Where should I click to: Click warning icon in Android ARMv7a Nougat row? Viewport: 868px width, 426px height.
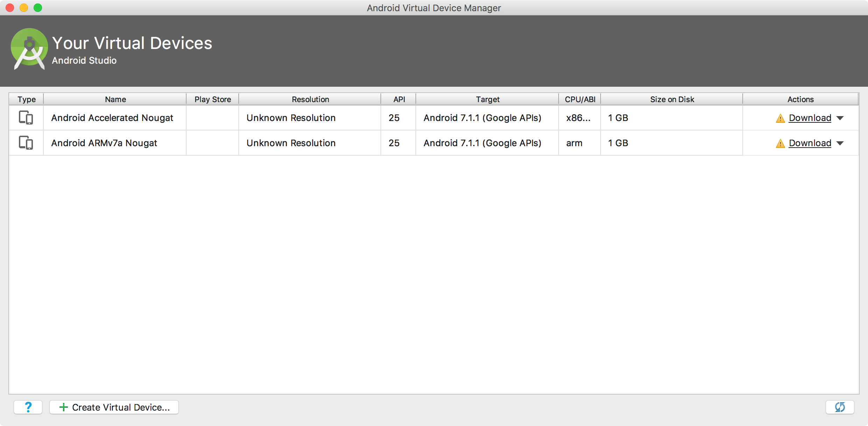point(780,143)
